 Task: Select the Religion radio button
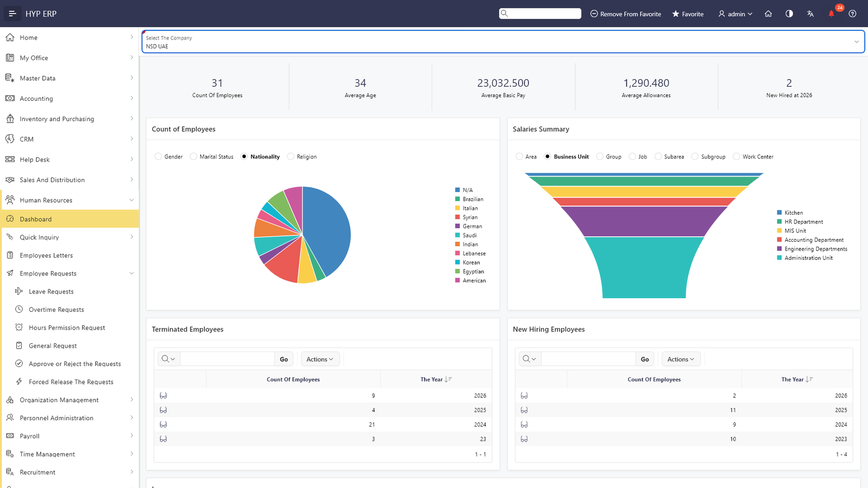pyautogui.click(x=291, y=157)
